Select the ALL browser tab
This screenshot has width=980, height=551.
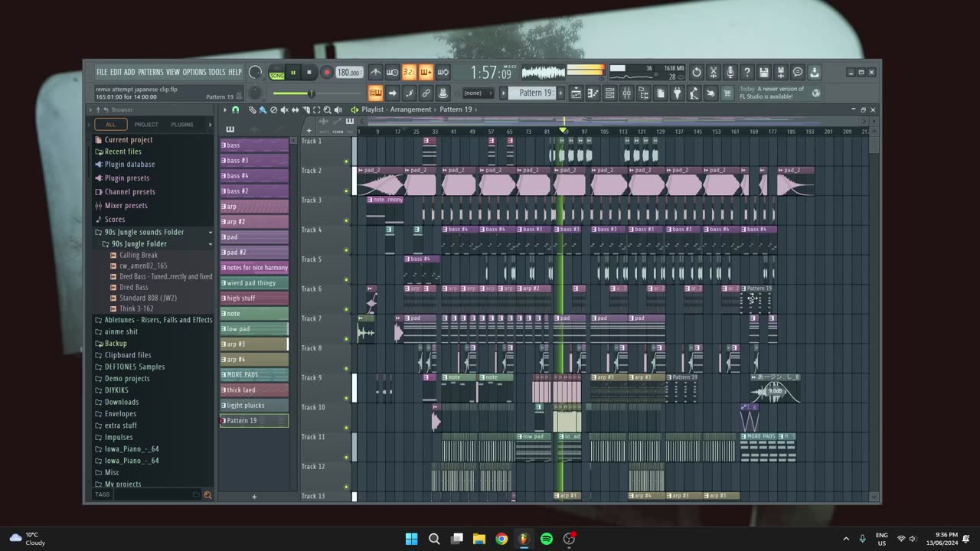tap(111, 124)
